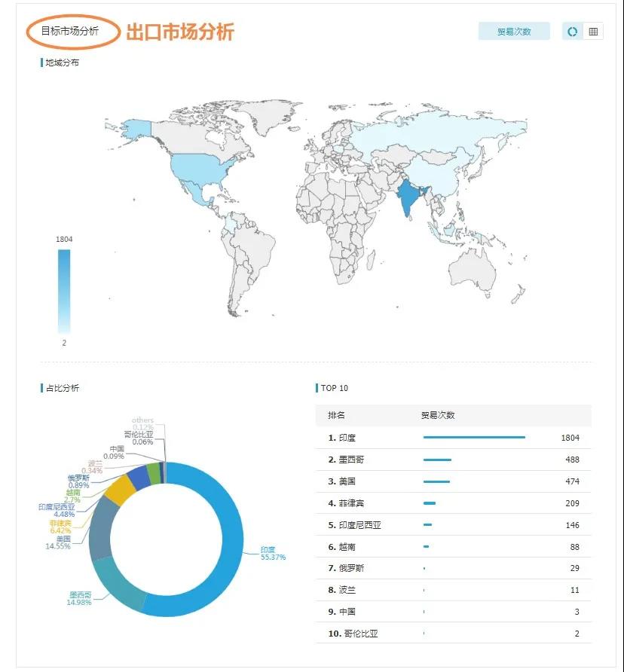Screen dimensions: 624x672
Task: Click the 4. 菲律宾 bar in the list
Action: click(430, 503)
